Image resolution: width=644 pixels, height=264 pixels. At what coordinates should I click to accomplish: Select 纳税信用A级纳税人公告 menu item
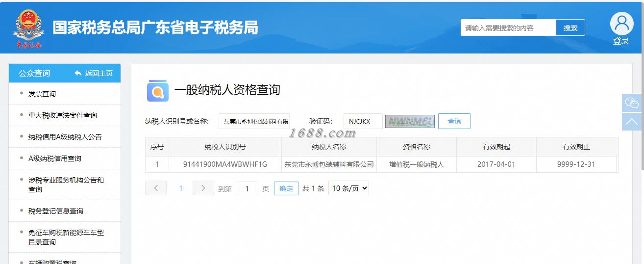click(x=65, y=137)
